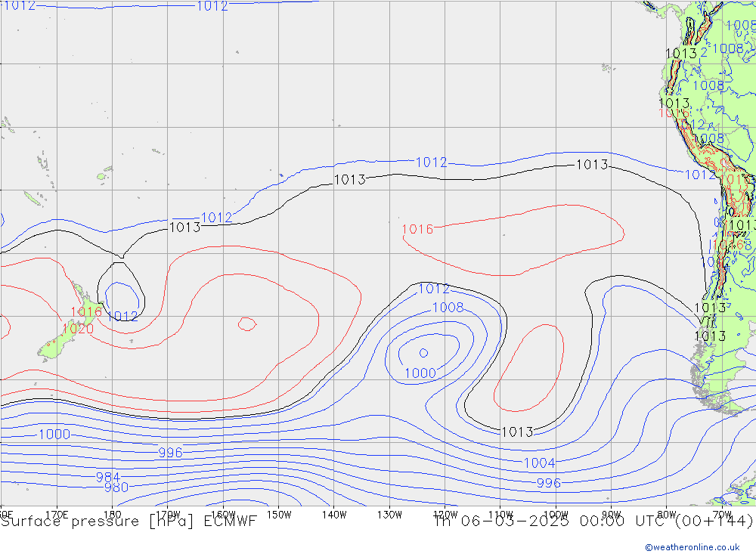756x554 pixels.
Task: Click the '130W' longitude axis label
Action: click(x=389, y=515)
